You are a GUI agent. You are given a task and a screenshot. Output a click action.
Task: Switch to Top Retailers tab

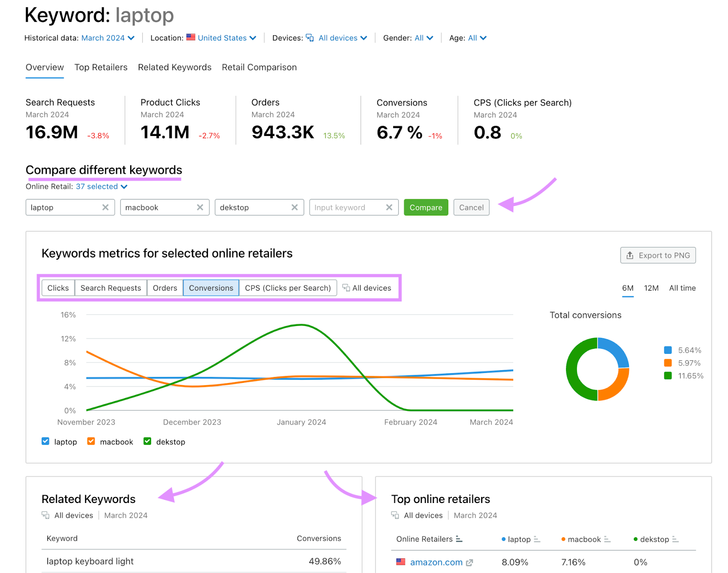101,67
